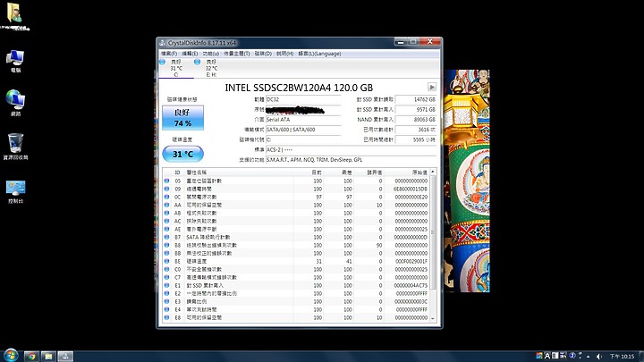Viewport: 644px width, 362px height.
Task: Open the 功能(u) menu
Action: pos(211,54)
